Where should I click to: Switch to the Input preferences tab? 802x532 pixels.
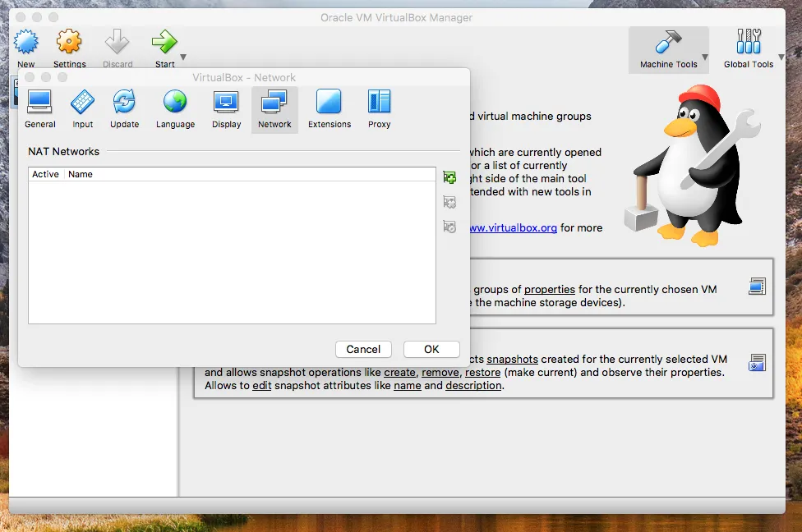pyautogui.click(x=82, y=109)
